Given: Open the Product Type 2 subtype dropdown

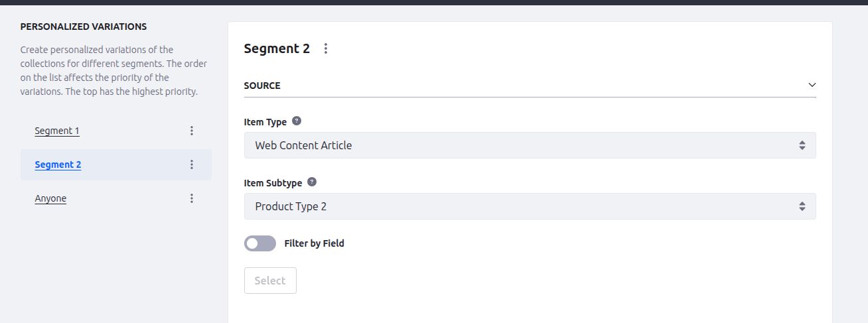Looking at the screenshot, I should pyautogui.click(x=530, y=206).
